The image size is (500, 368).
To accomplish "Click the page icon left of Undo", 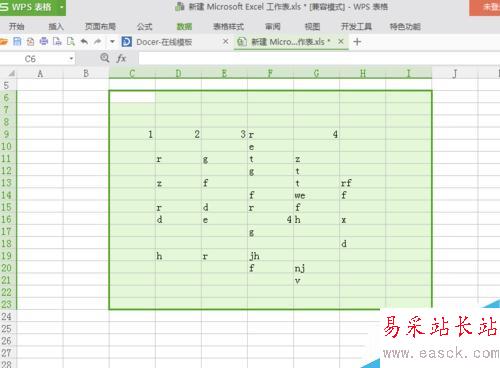I will pos(71,42).
